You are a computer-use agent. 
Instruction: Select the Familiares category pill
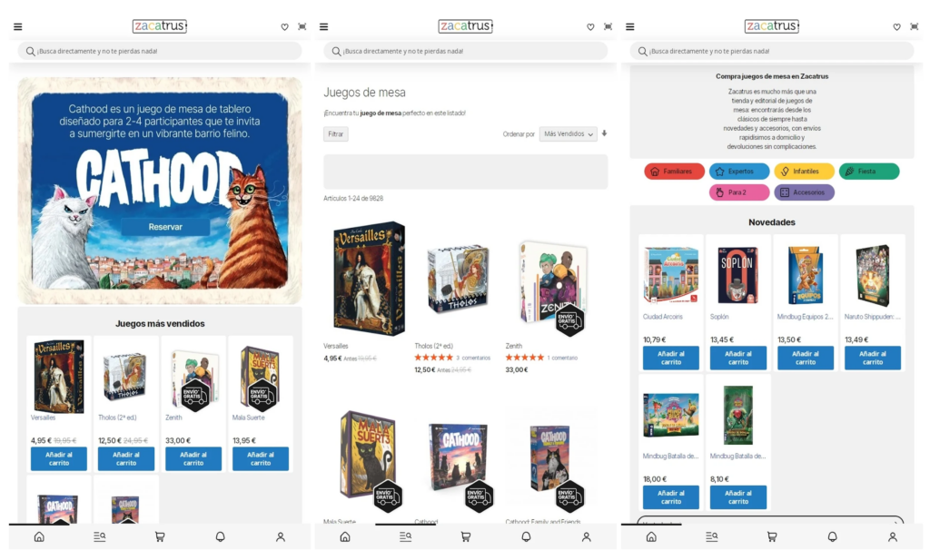pos(675,172)
